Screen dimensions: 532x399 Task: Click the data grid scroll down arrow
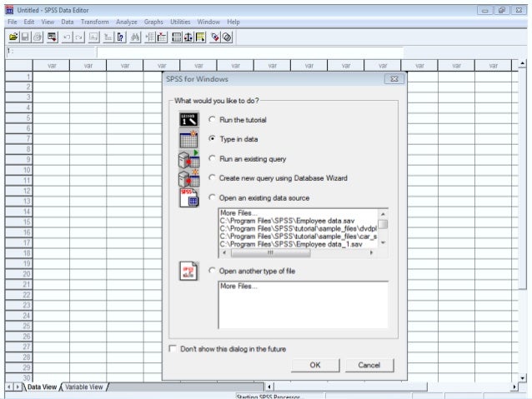click(x=522, y=377)
